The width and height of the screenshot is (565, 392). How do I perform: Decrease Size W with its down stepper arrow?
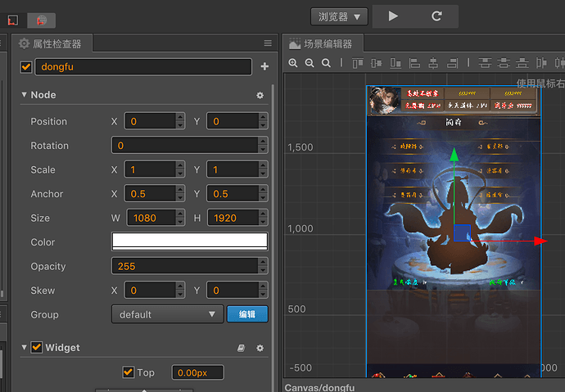[x=180, y=222]
